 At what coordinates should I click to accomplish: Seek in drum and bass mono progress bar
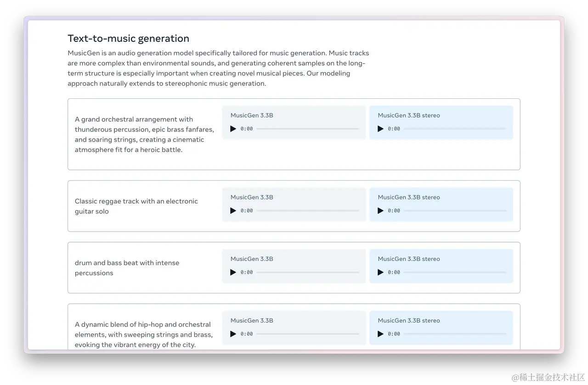pyautogui.click(x=307, y=272)
